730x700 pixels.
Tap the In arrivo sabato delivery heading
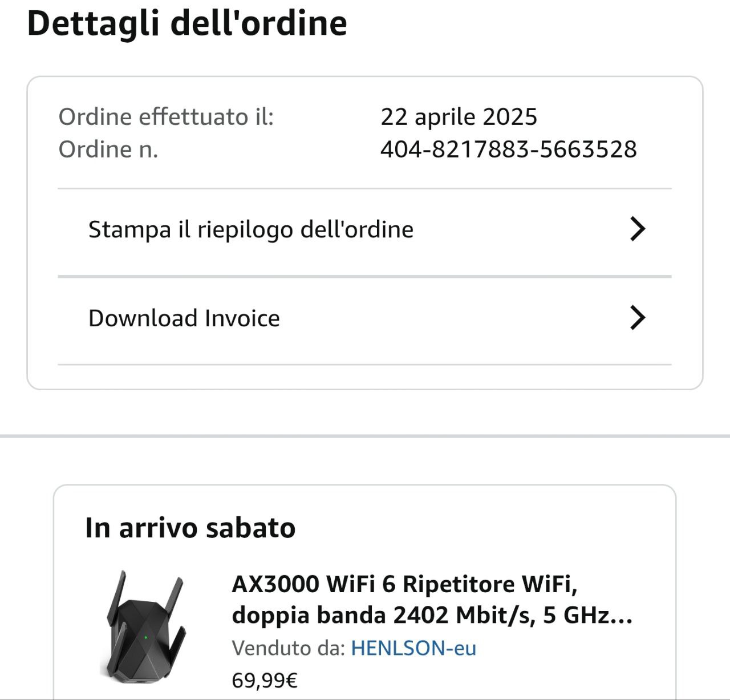[x=190, y=528]
